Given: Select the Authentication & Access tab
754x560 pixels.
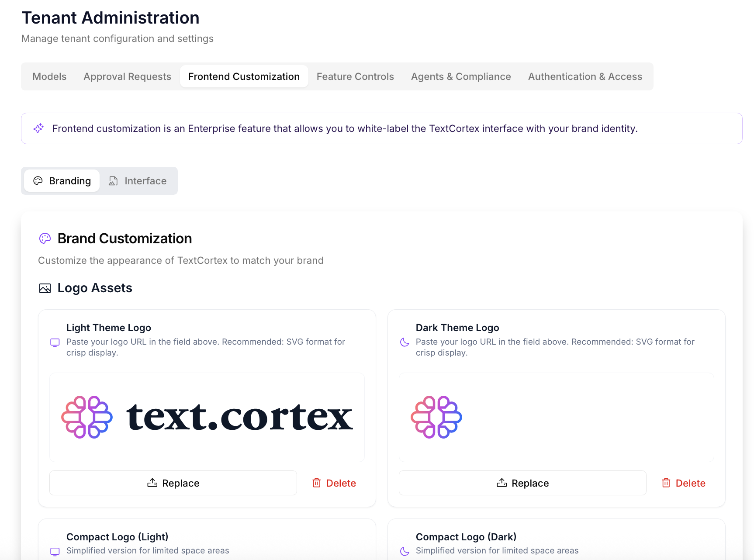Looking at the screenshot, I should pos(585,76).
